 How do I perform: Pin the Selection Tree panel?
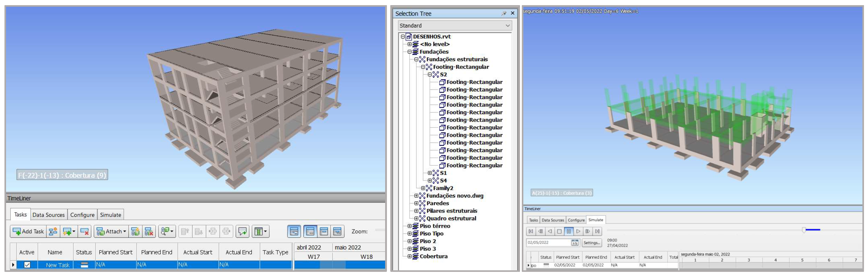[504, 13]
